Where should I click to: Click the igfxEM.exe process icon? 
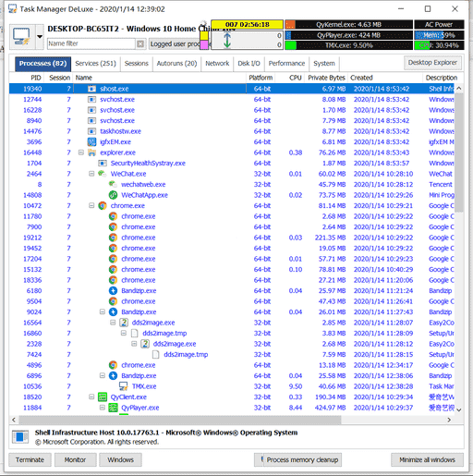tap(91, 142)
